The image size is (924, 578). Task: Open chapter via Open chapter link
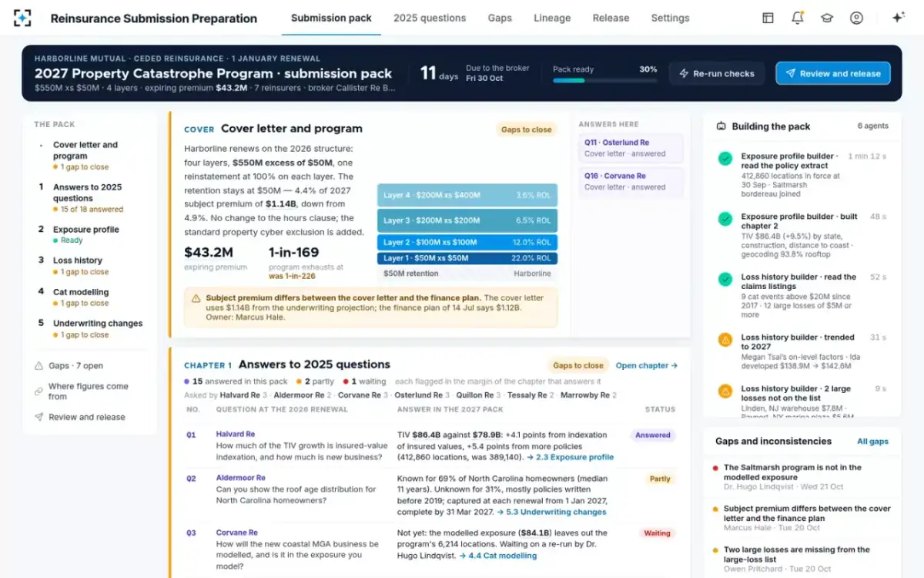pos(647,365)
